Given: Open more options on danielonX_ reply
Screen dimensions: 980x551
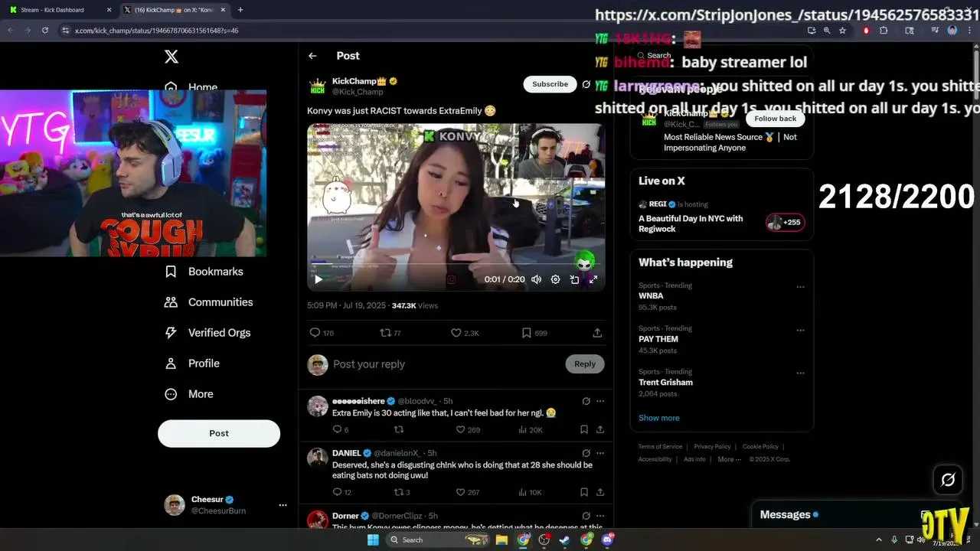Looking at the screenshot, I should (600, 453).
